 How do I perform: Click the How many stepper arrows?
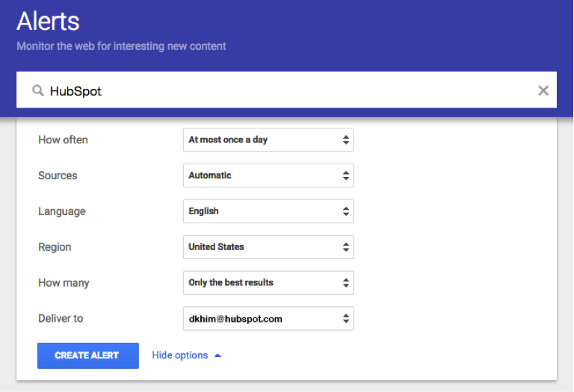[345, 283]
